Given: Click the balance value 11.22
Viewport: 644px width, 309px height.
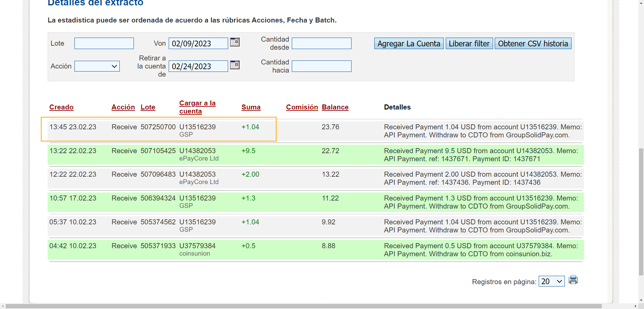Looking at the screenshot, I should [x=330, y=198].
